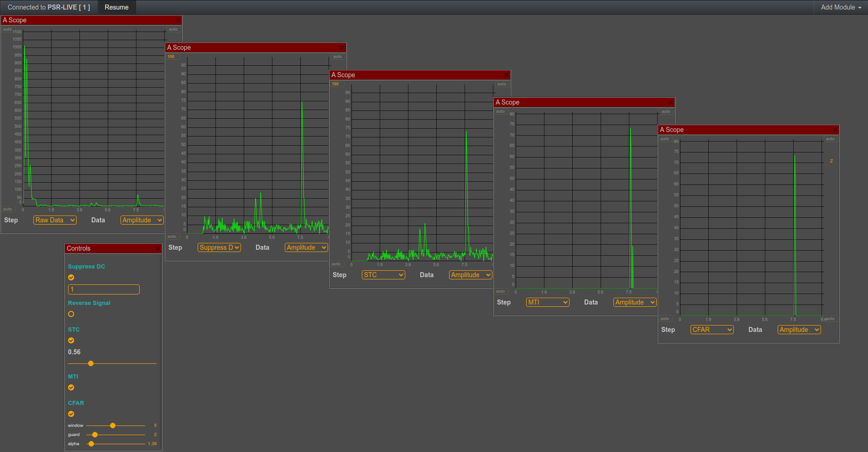Image resolution: width=868 pixels, height=452 pixels.
Task: Close the A Scope showing Suppress DC step
Action: [x=342, y=47]
